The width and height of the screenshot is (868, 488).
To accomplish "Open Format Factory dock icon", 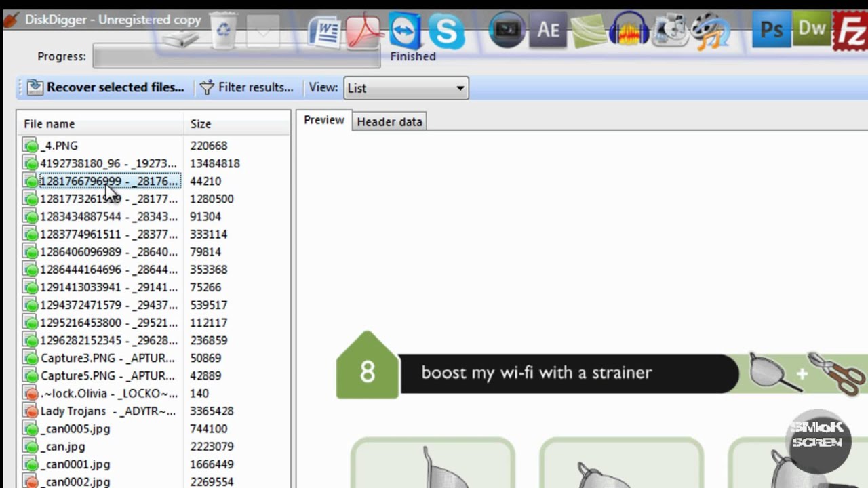I will pyautogui.click(x=670, y=30).
